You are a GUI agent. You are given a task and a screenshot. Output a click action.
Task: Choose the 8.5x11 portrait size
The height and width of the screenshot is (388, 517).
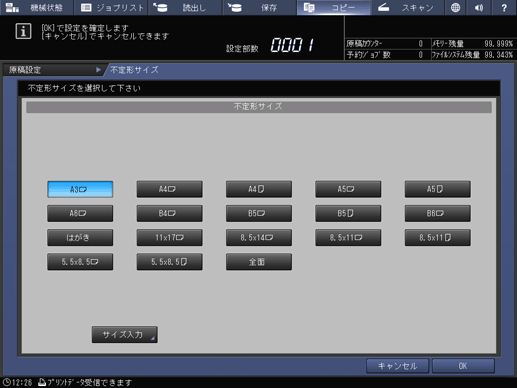pyautogui.click(x=438, y=237)
